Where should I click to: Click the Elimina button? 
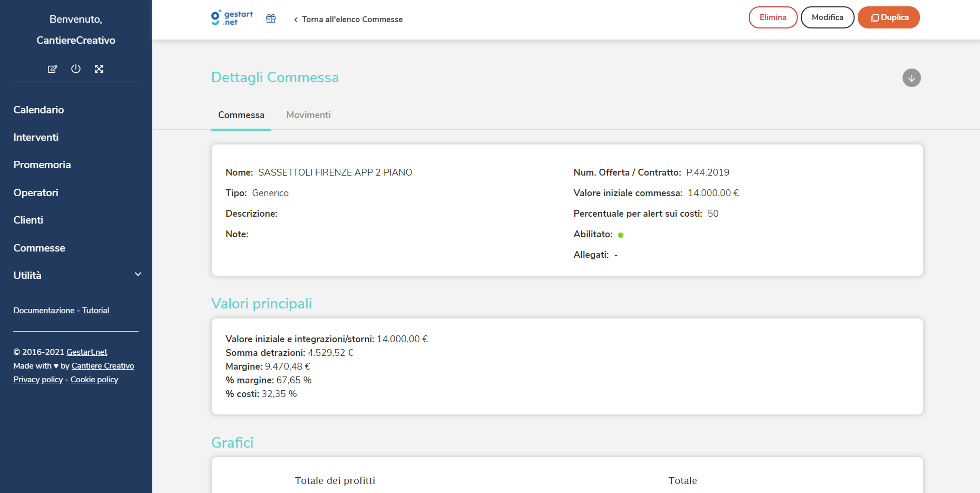tap(773, 17)
